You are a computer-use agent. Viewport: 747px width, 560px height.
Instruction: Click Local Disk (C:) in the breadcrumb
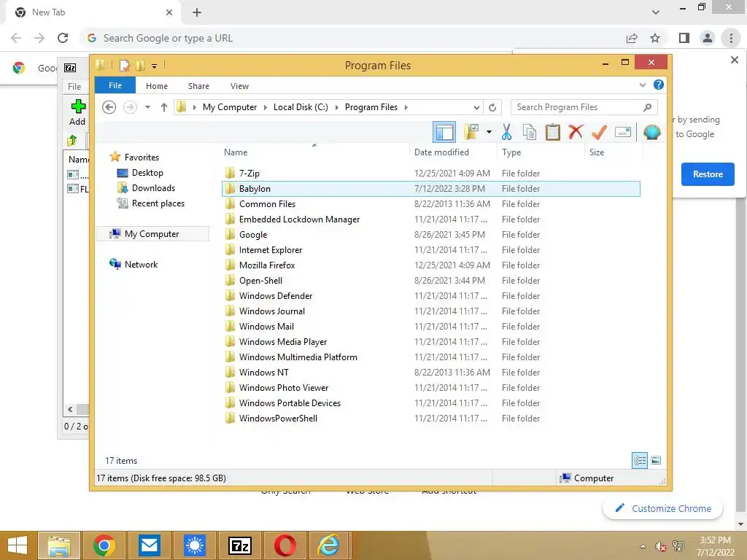pos(301,107)
